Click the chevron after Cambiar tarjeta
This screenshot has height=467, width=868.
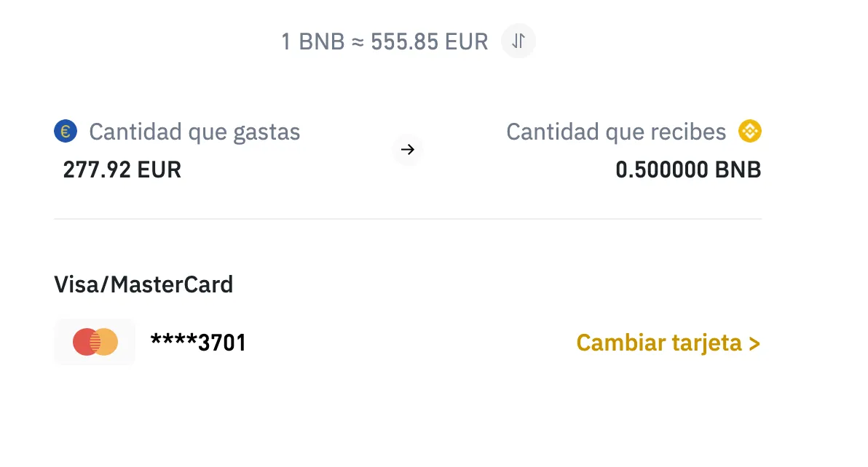(754, 343)
